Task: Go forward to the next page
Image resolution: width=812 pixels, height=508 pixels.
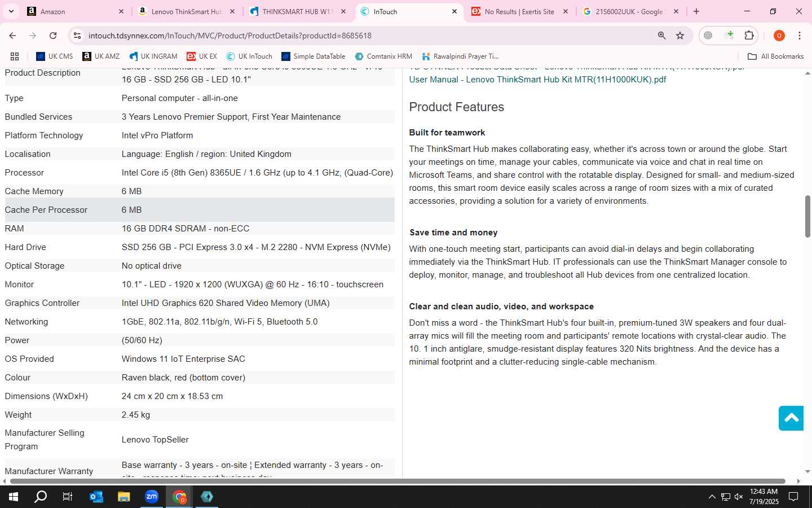Action: point(33,36)
